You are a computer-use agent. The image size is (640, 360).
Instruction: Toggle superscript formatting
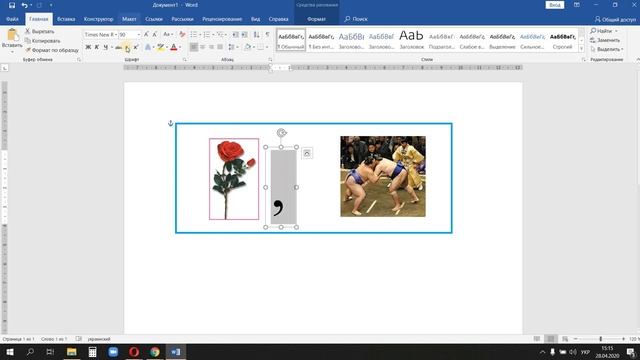coord(136,47)
